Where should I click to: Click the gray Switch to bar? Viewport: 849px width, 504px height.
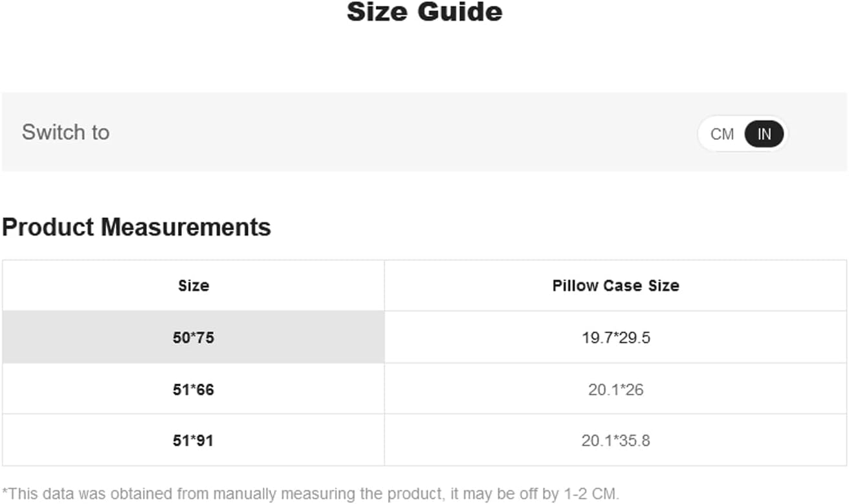click(424, 132)
